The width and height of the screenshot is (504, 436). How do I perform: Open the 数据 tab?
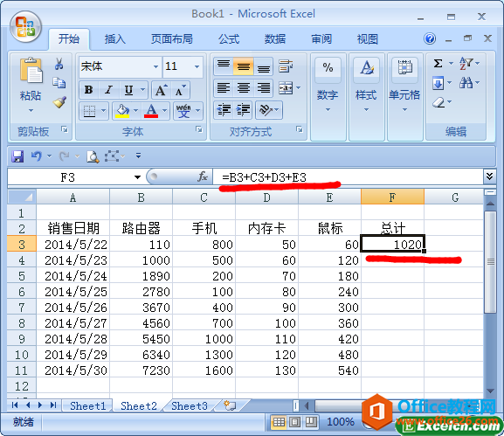pos(275,39)
